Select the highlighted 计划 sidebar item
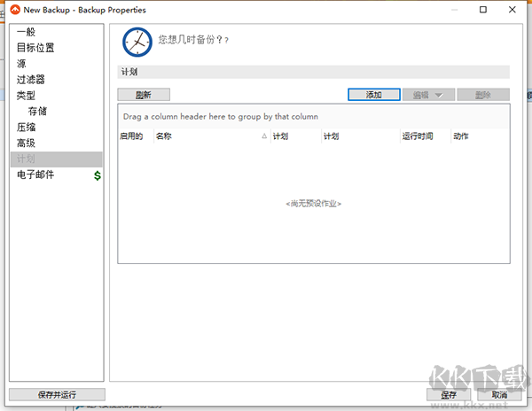 pos(57,159)
